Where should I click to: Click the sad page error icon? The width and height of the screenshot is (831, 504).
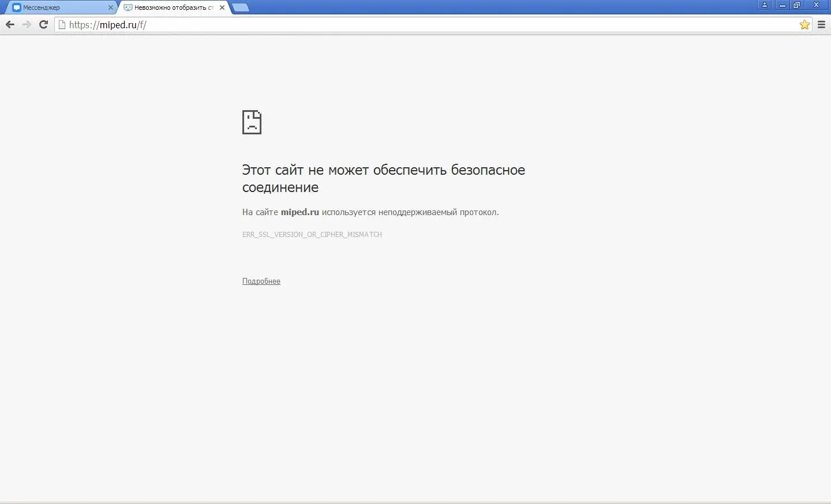point(252,122)
